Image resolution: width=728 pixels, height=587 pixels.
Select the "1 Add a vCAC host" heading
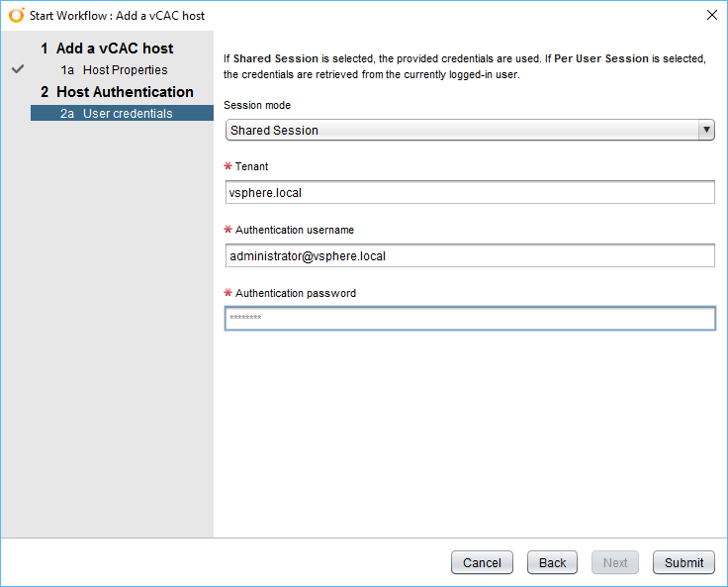pyautogui.click(x=107, y=49)
